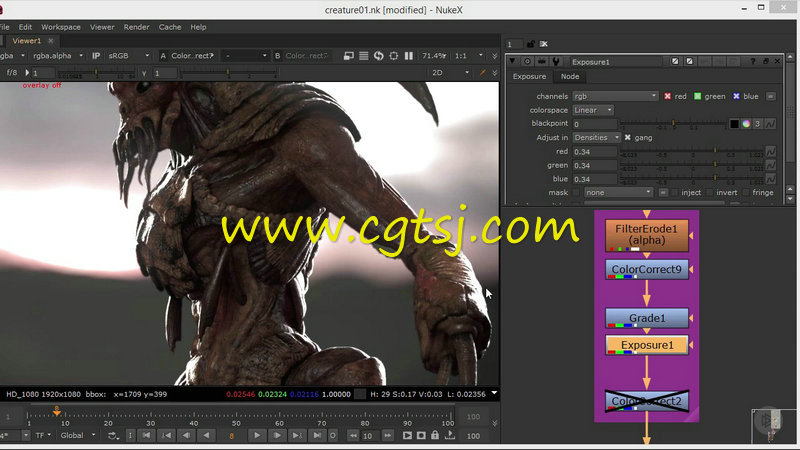Open the Global frame range dropdown
This screenshot has height=450, width=800.
click(x=78, y=436)
